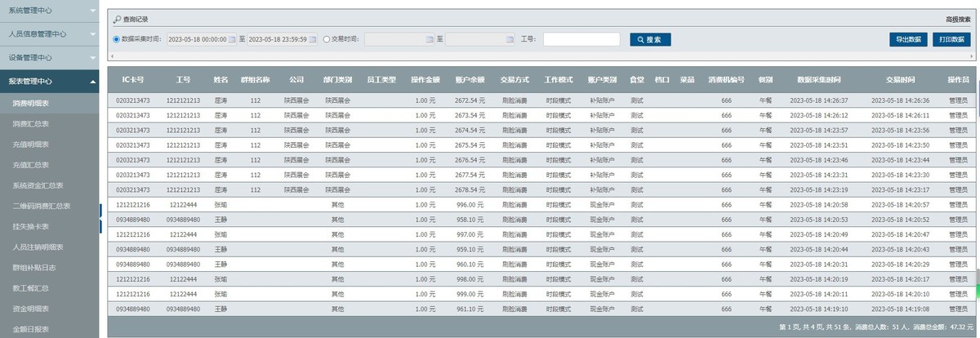Screen dimensions: 980x338
Task: Open the 系统资金汇总表 report
Action: pos(49,185)
